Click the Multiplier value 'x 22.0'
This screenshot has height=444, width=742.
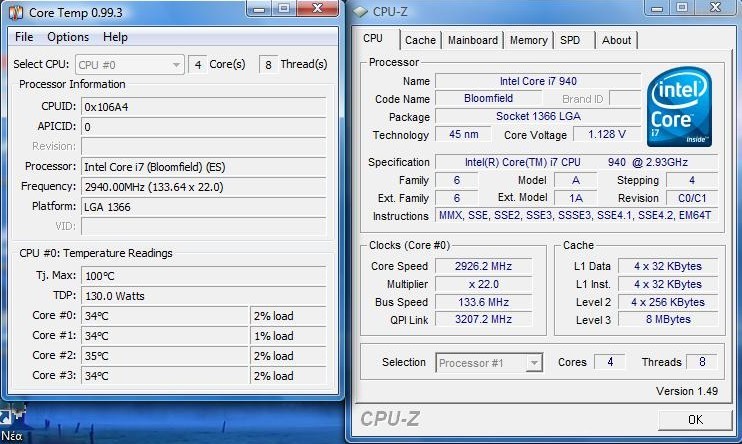[x=483, y=284]
